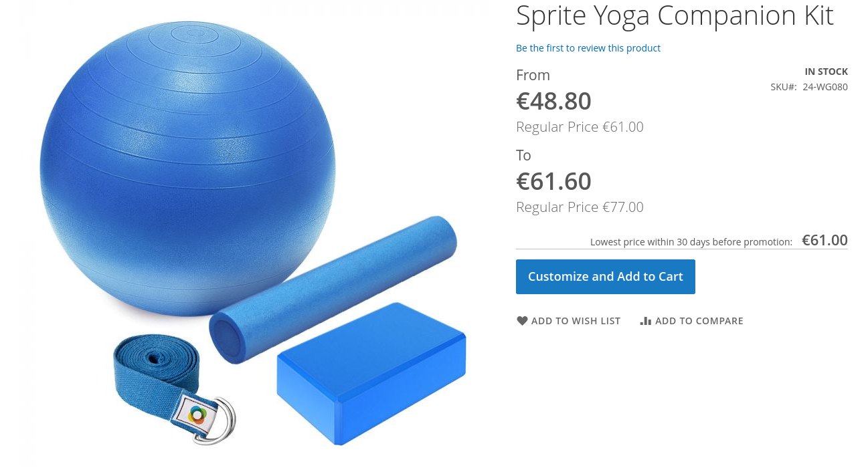Open the 'Be the first to review' link
Image resolution: width=868 pixels, height=474 pixels.
588,48
